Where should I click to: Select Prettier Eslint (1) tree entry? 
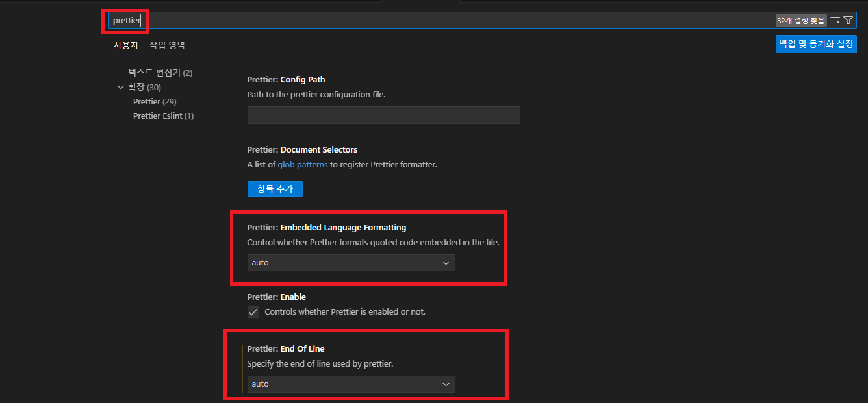click(x=163, y=116)
